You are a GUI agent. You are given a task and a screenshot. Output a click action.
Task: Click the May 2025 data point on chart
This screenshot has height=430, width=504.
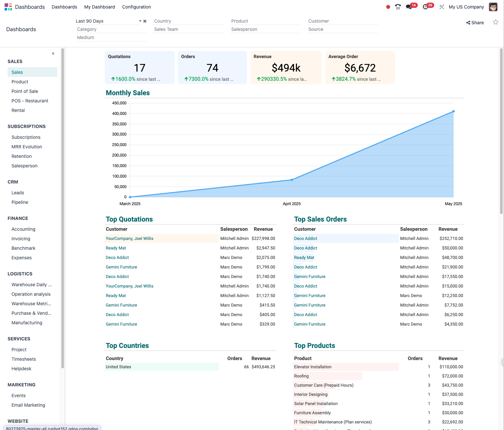click(x=453, y=111)
